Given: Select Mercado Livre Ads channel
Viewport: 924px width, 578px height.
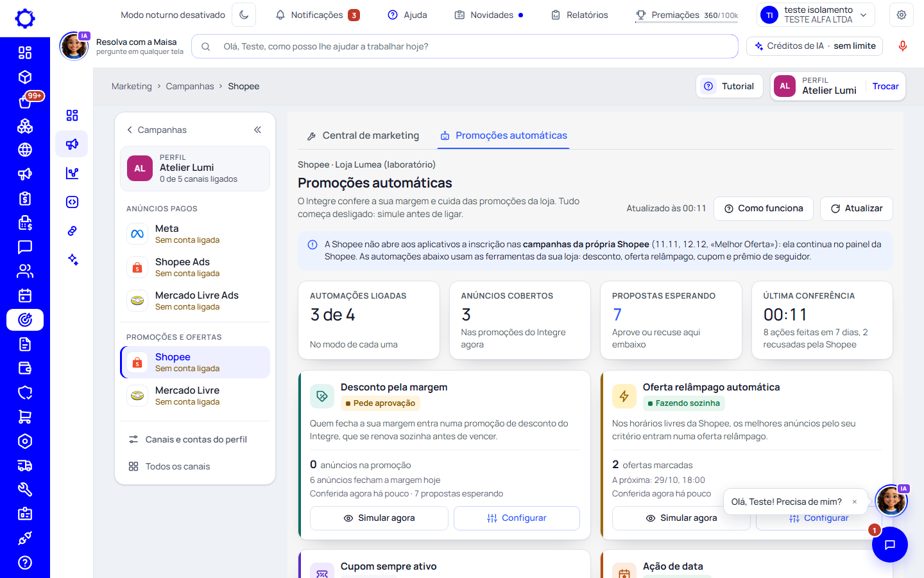Looking at the screenshot, I should click(x=195, y=301).
